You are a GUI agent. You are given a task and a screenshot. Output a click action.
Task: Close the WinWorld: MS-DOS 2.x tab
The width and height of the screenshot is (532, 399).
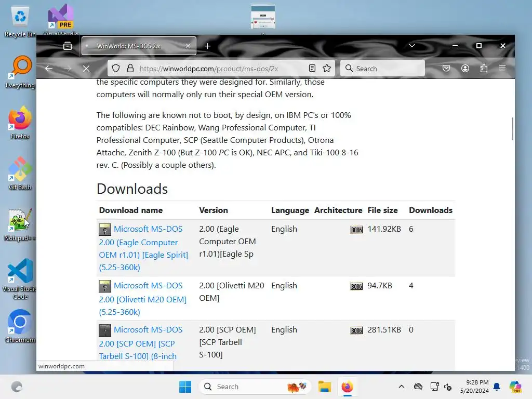pos(188,46)
